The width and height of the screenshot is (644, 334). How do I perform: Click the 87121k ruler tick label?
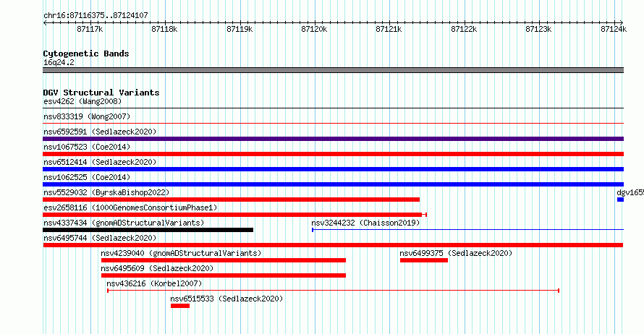pyautogui.click(x=389, y=29)
